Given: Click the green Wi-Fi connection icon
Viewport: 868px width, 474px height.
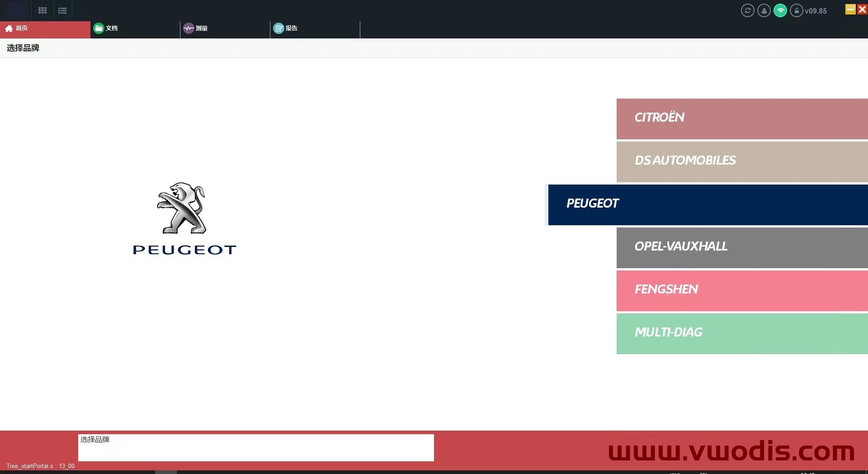Looking at the screenshot, I should point(780,10).
